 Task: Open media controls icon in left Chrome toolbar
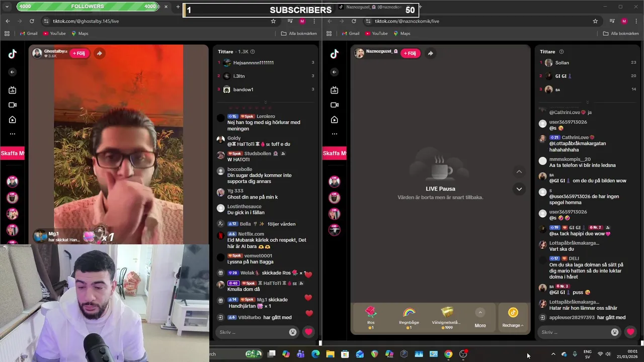(x=290, y=21)
